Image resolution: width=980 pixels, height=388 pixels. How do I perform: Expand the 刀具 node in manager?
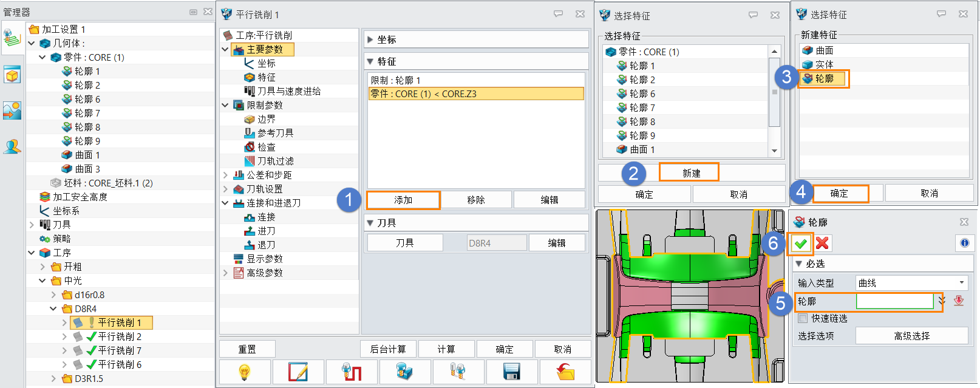tap(32, 225)
